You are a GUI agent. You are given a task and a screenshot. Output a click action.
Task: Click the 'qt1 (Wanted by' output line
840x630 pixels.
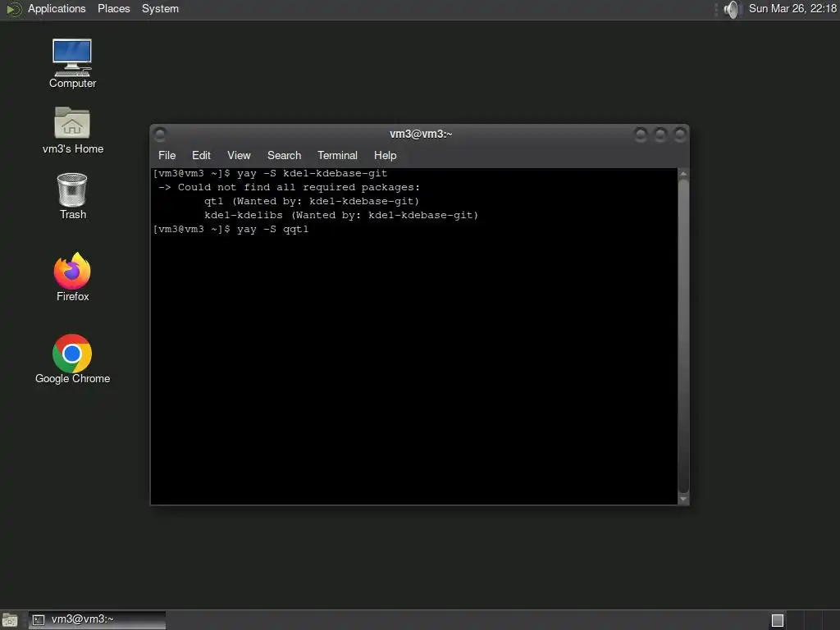coord(311,202)
